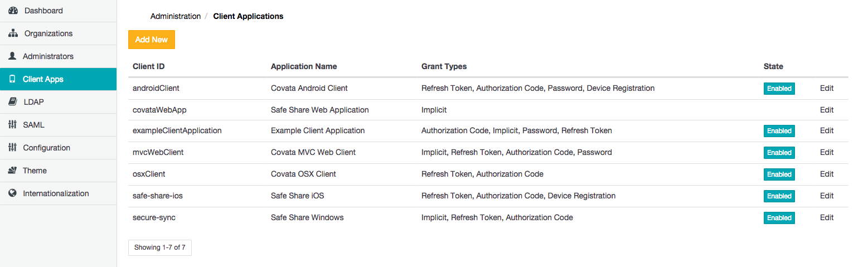The image size is (868, 267).
Task: Edit the safe-share-ios client
Action: tap(827, 196)
